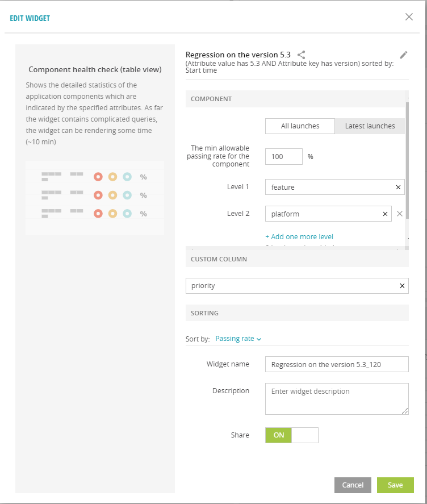Screen dimensions: 427x504
Task: Remove the Level 2 row entirely
Action: point(399,214)
